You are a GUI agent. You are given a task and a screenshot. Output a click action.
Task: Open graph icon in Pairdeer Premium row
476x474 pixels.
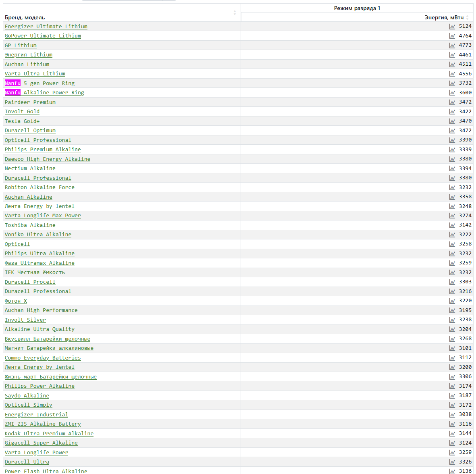tap(452, 102)
